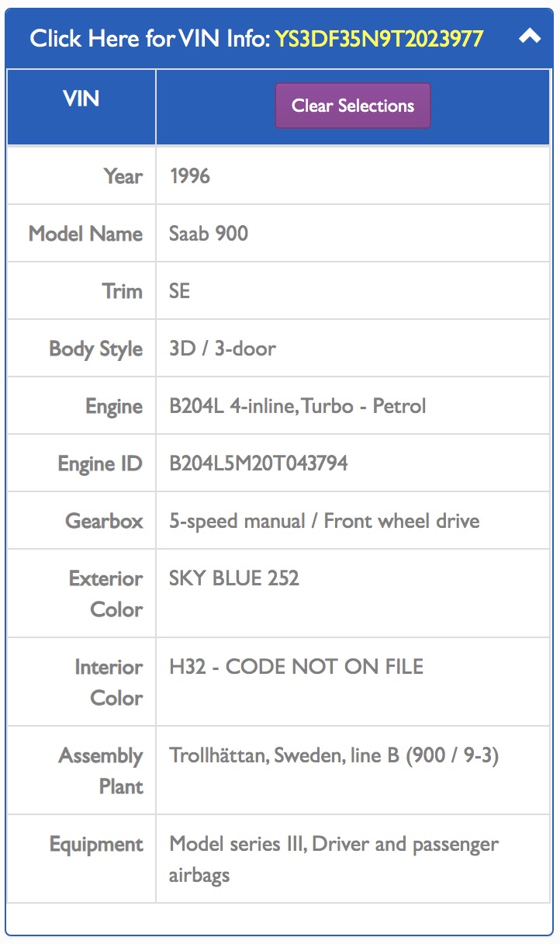
Task: Click the Gearbox label
Action: pos(105,521)
